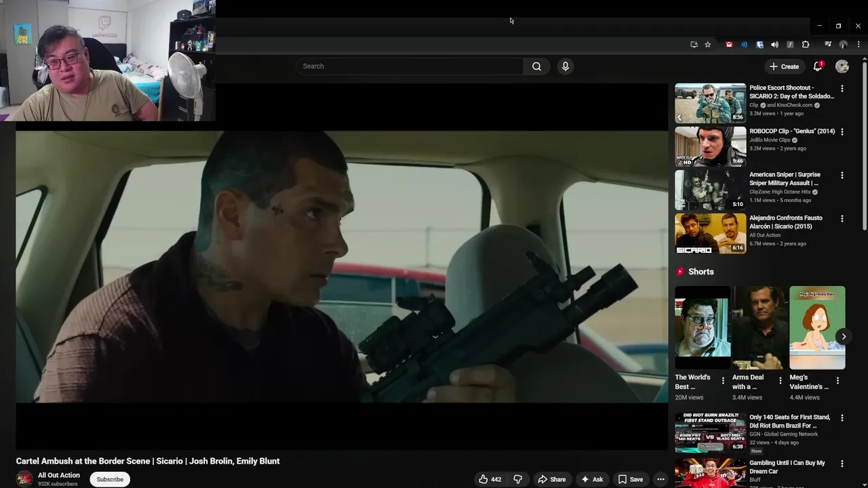868x488 pixels.
Task: Open The World's Best short thumbnail
Action: (703, 327)
